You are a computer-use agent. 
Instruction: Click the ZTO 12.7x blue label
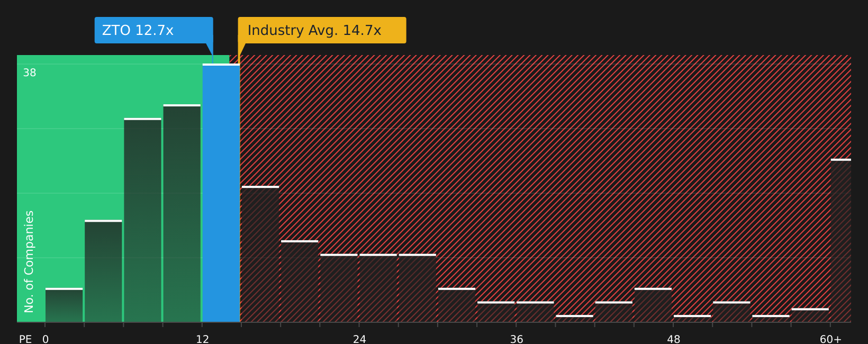(154, 30)
